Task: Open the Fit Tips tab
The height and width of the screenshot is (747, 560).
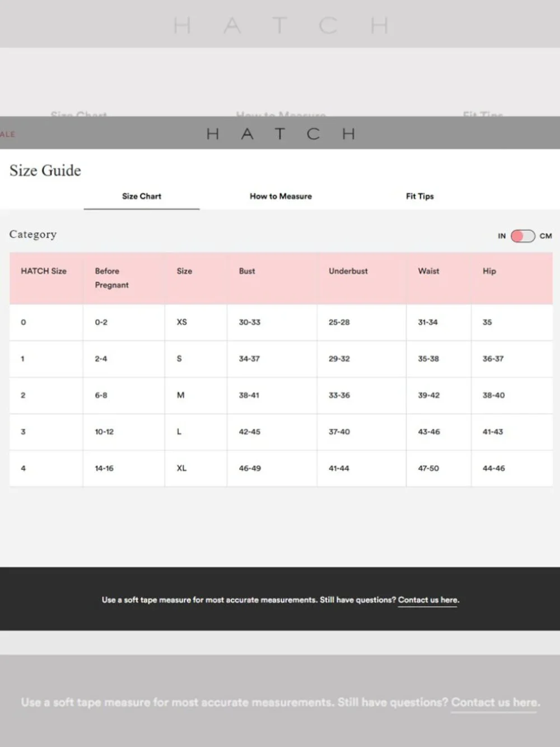Action: point(419,196)
